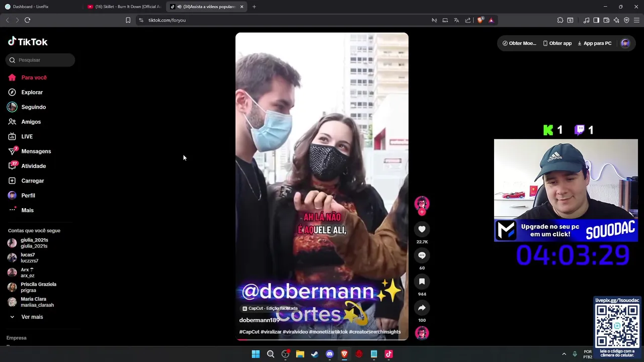Screen dimensions: 644x362
Task: Translate this page icon
Action: [456, 20]
